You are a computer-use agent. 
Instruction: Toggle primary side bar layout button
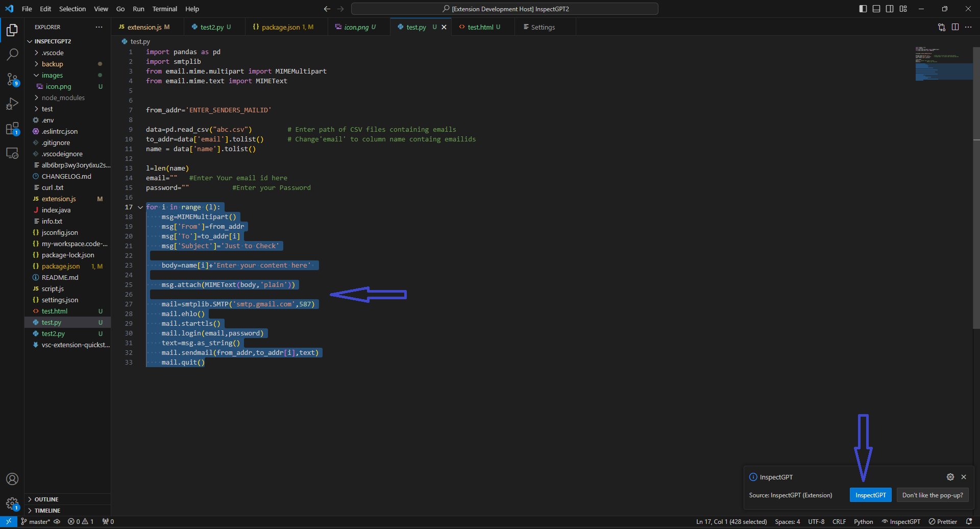pyautogui.click(x=863, y=9)
